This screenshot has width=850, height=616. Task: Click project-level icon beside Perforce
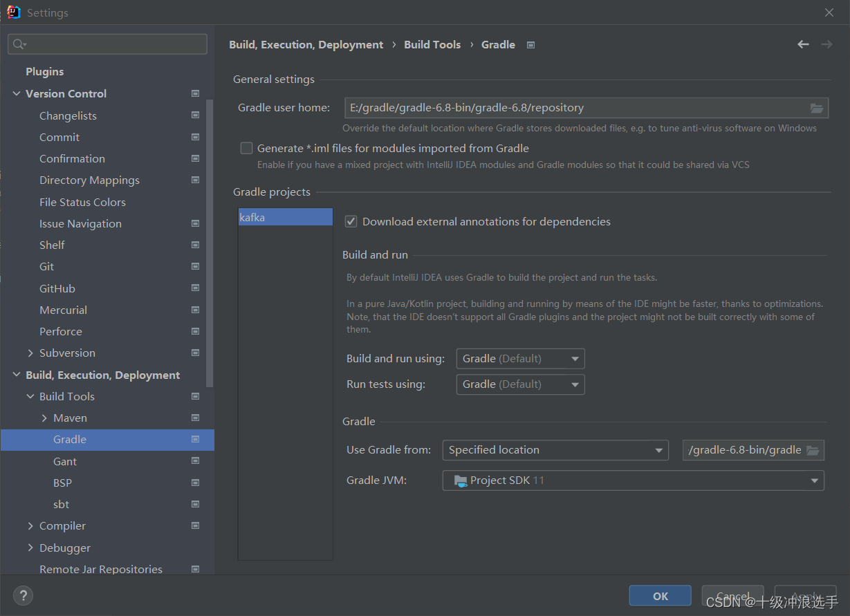(196, 331)
